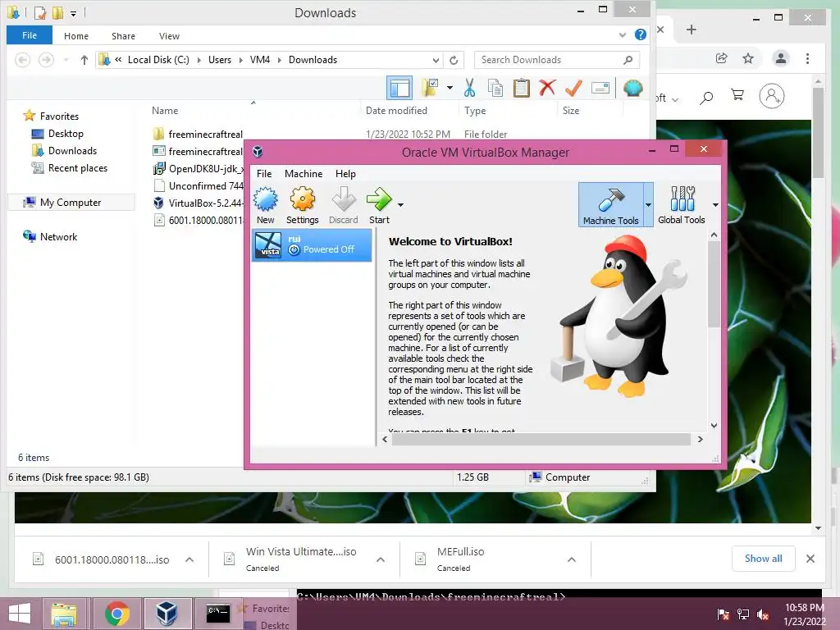Open the Home tab in Explorer ribbon
Screen dimensions: 840x630
tap(76, 36)
